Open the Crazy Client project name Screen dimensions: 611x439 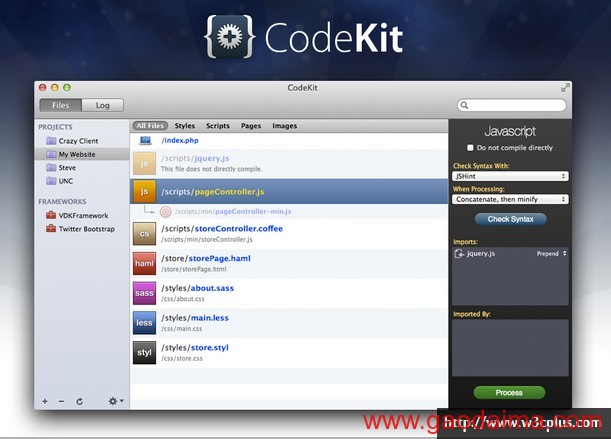[78, 141]
